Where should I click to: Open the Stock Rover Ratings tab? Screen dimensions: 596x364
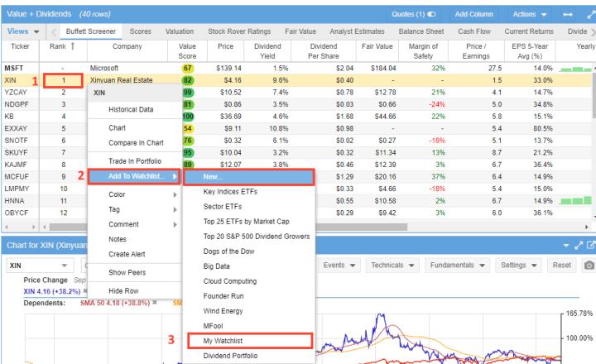tap(239, 31)
